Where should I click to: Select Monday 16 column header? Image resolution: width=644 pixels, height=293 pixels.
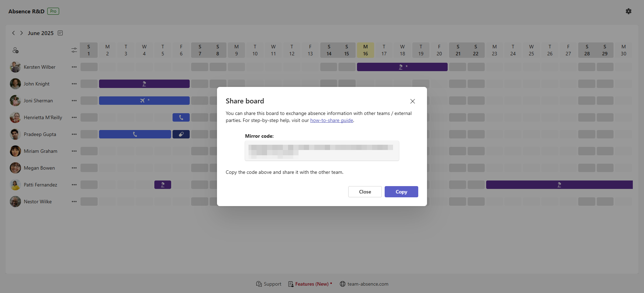tap(365, 50)
